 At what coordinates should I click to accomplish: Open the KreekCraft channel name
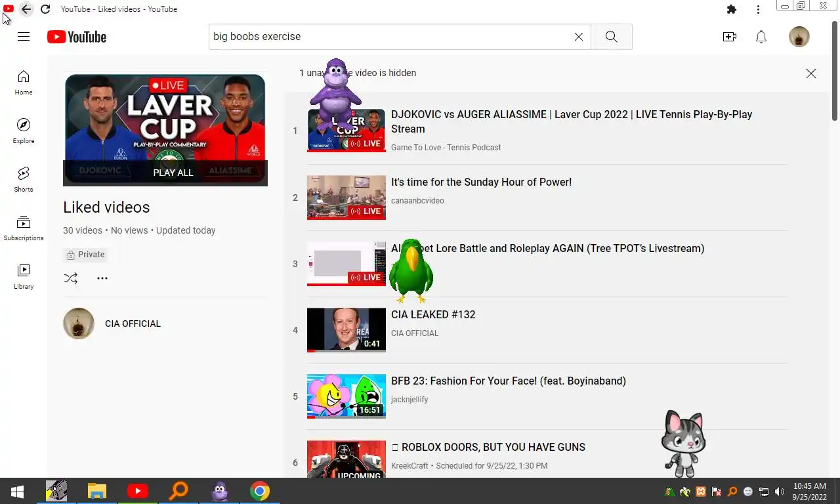pos(409,466)
